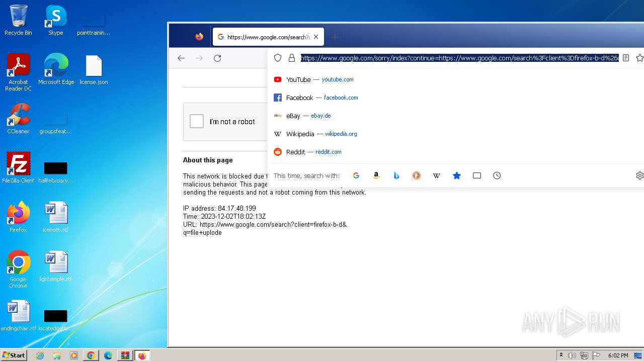The image size is (644, 362).
Task: Launch Chrome from the taskbar
Action: (x=91, y=355)
